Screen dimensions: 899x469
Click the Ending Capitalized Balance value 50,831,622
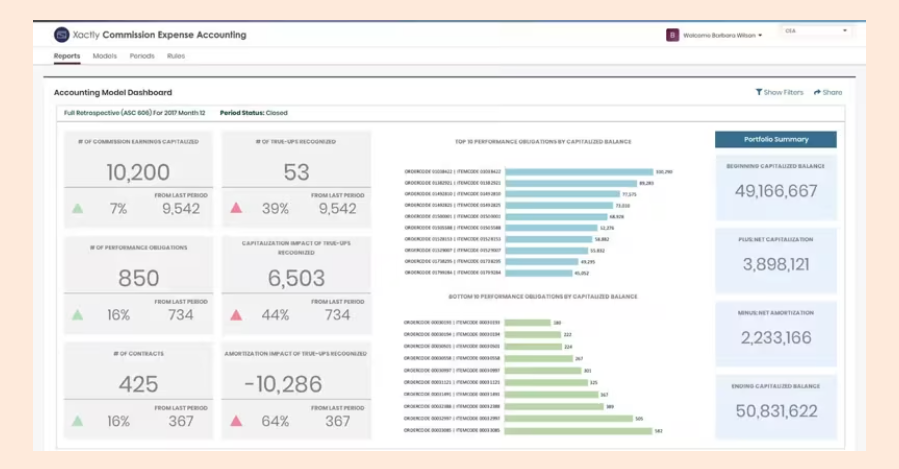(776, 411)
